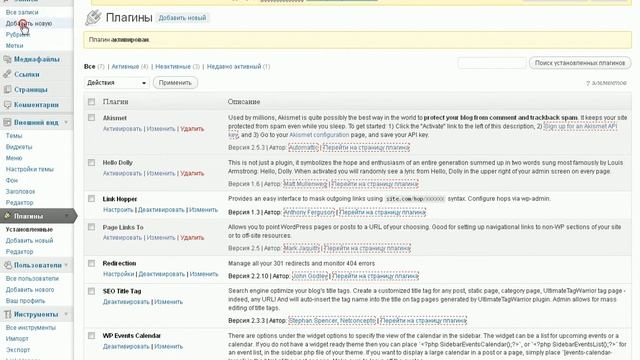Show Все plugins filter
The width and height of the screenshot is (640, 360).
click(x=89, y=67)
